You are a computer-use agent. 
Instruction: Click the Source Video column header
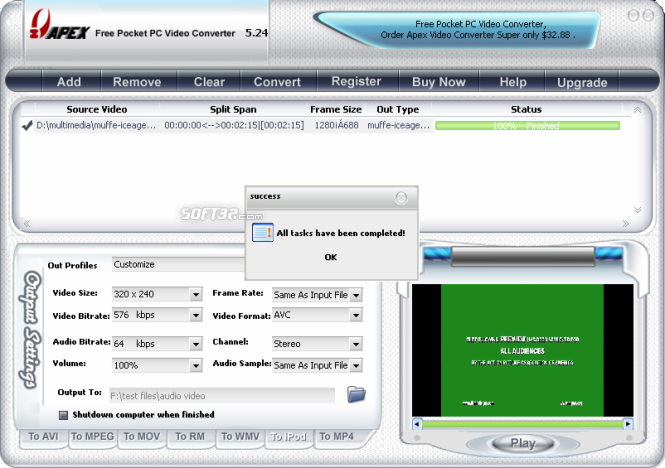[x=97, y=109]
